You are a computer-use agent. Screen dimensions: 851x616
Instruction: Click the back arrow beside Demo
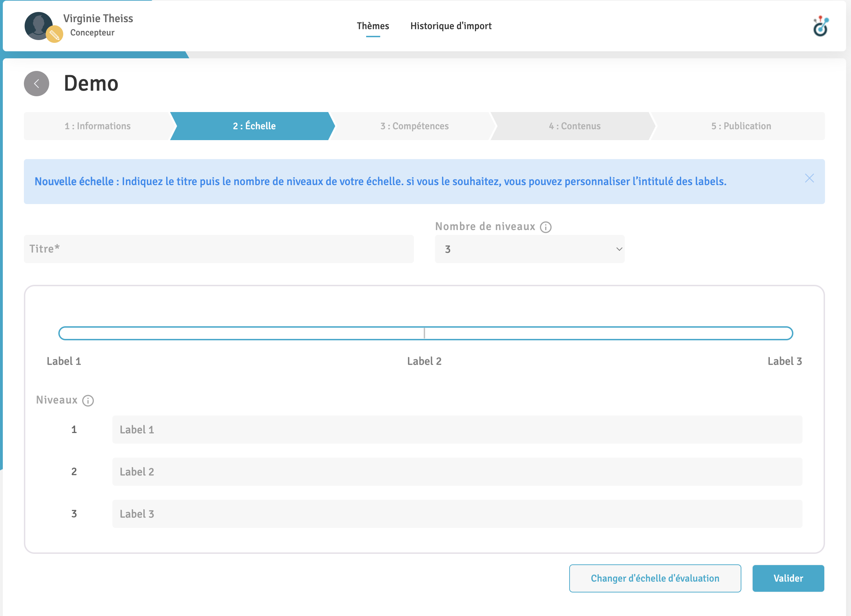[37, 83]
